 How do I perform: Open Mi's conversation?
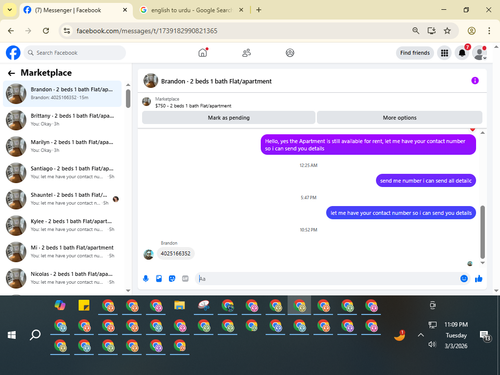tap(62, 251)
